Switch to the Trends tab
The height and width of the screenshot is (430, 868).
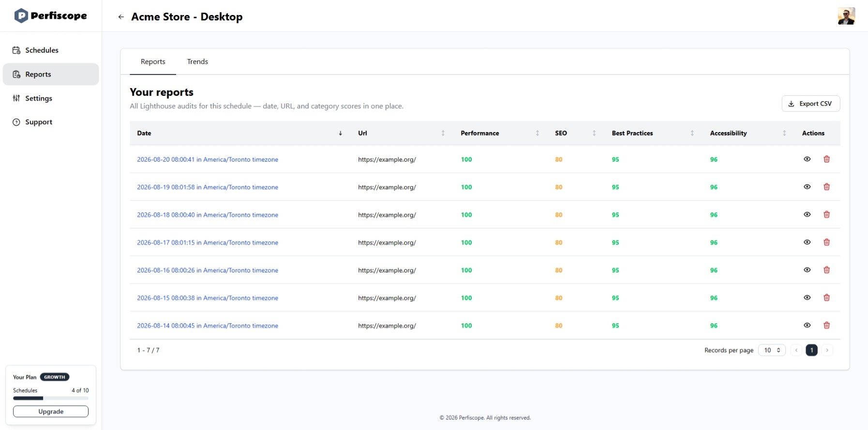click(x=197, y=61)
